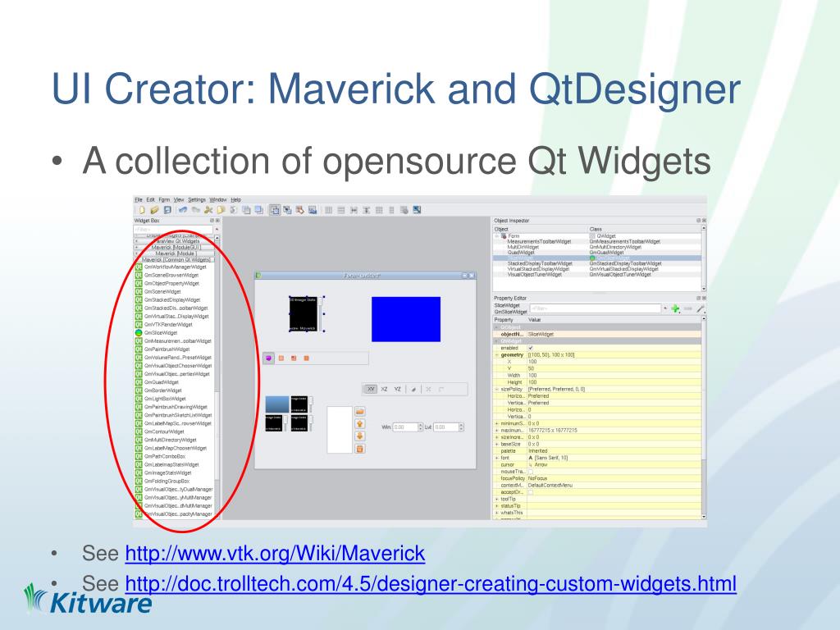Click the orange folder button beside the list
Screen dimensions: 840x630
(x=360, y=412)
